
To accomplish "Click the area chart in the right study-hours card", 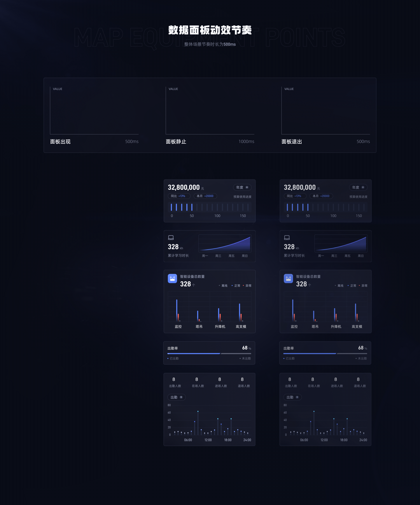I will coord(341,243).
